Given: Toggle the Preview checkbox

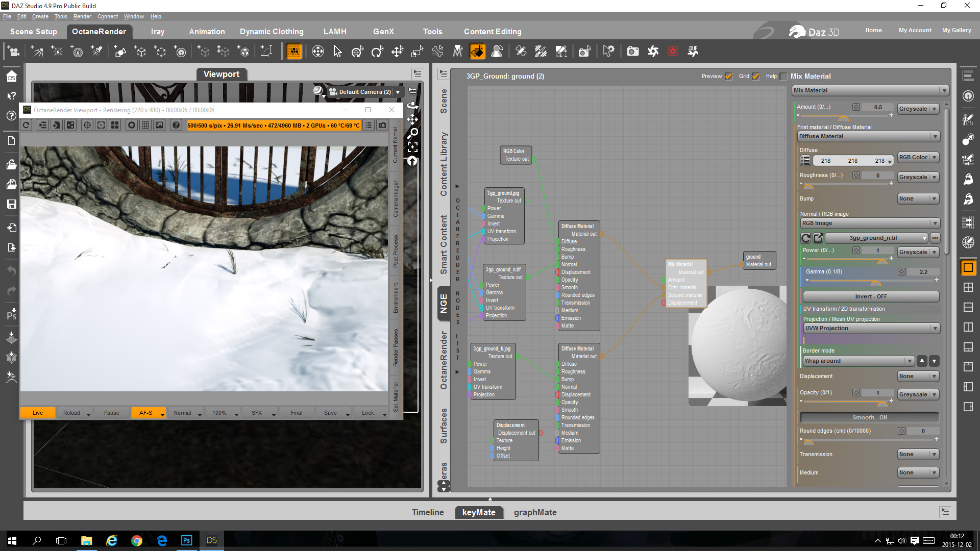Looking at the screenshot, I should pos(729,77).
